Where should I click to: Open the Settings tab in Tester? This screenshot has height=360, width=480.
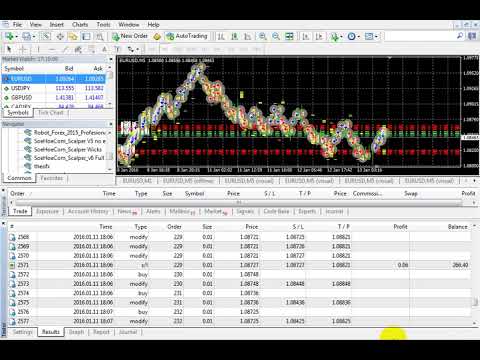[23, 332]
